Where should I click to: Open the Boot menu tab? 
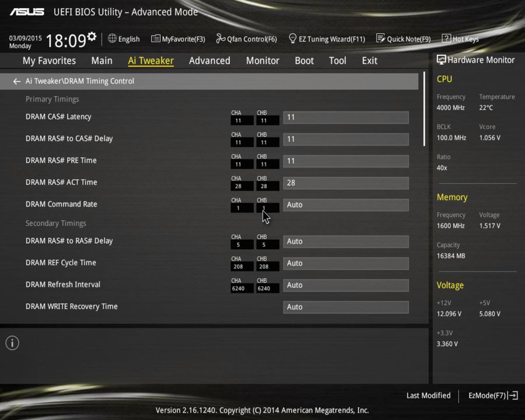(304, 60)
